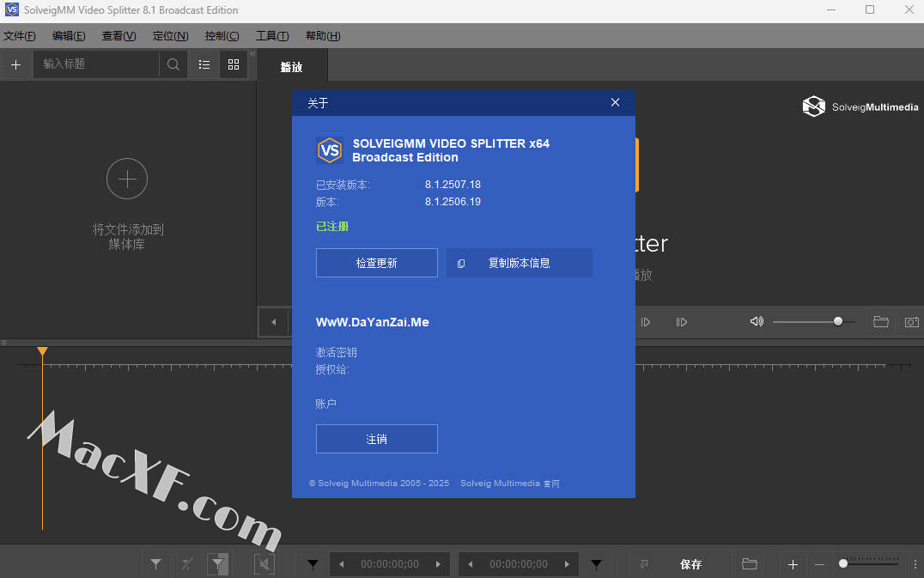Click the second 00:00:00;00 timecode field
This screenshot has height=578, width=924.
coord(519,564)
